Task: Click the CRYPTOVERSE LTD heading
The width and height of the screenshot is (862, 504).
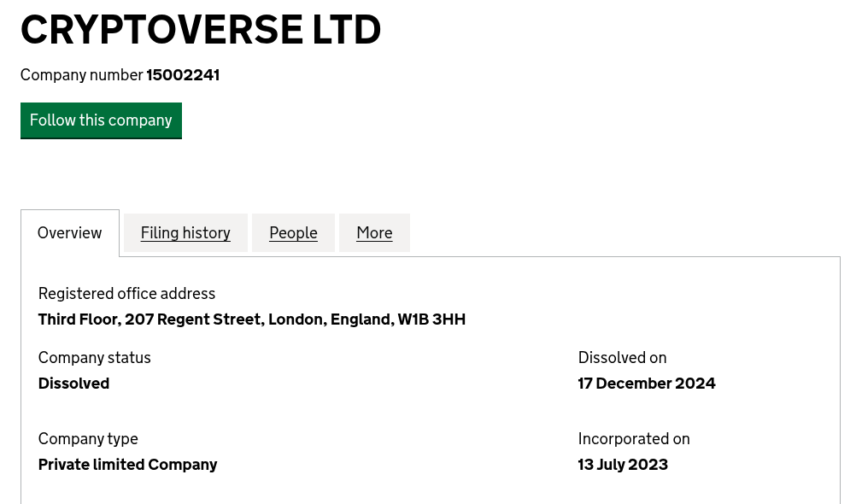Action: [x=201, y=30]
